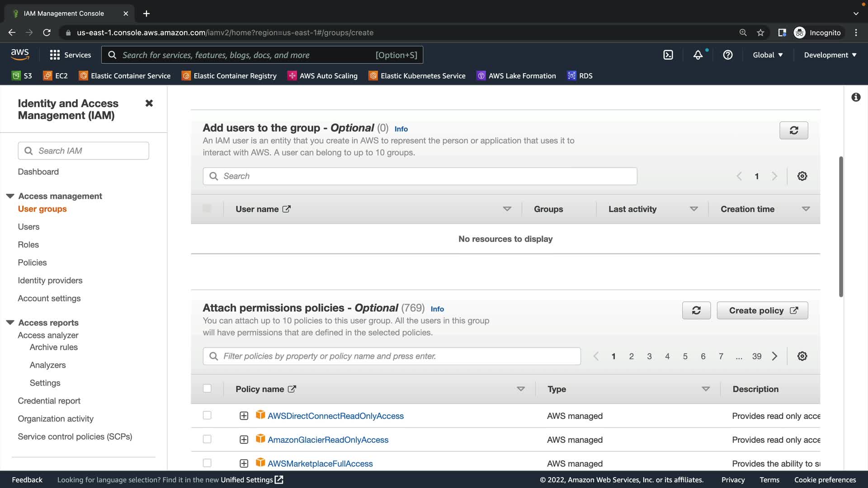Image resolution: width=868 pixels, height=488 pixels.
Task: Click the help question mark icon
Action: click(727, 55)
